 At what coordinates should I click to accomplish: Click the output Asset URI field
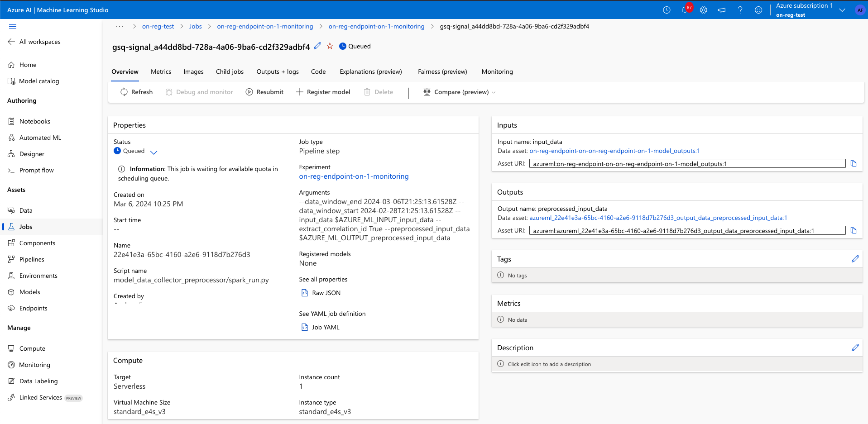(687, 231)
